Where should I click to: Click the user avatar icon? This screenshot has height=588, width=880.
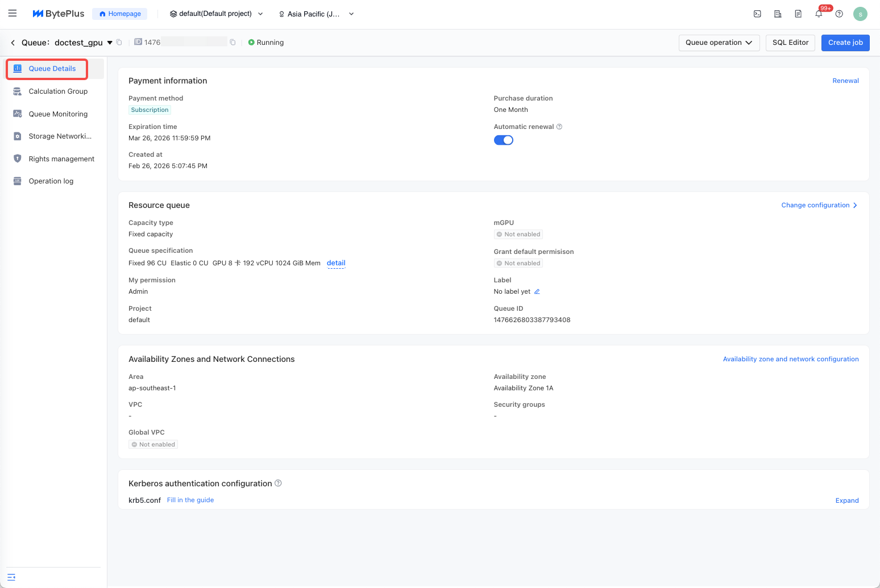pos(860,14)
